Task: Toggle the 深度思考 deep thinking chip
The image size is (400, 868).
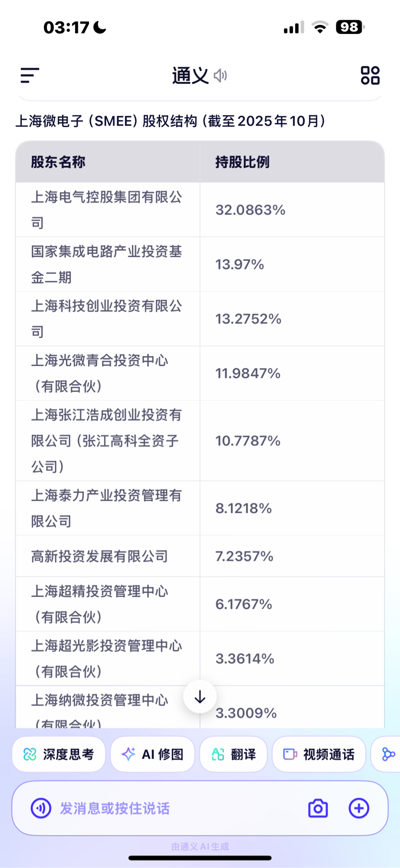Action: pos(59,754)
